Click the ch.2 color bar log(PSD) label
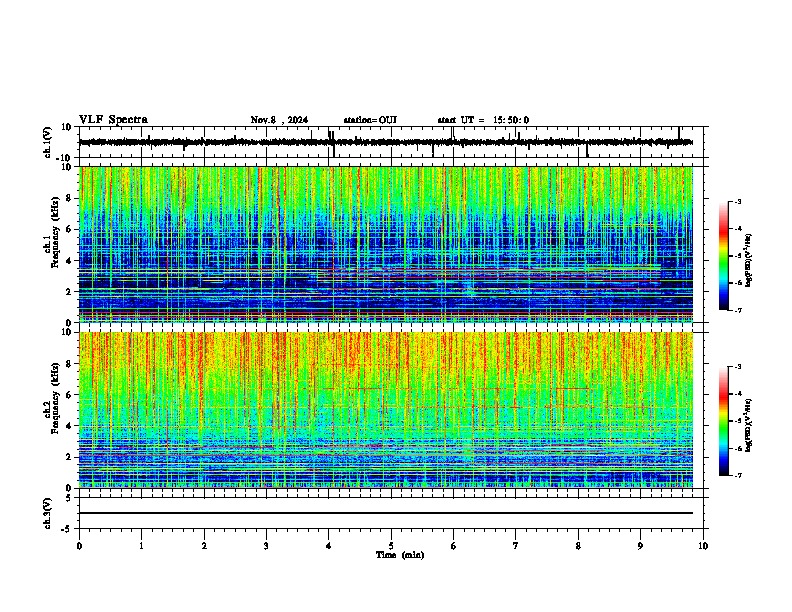The width and height of the screenshot is (792, 612). click(749, 426)
